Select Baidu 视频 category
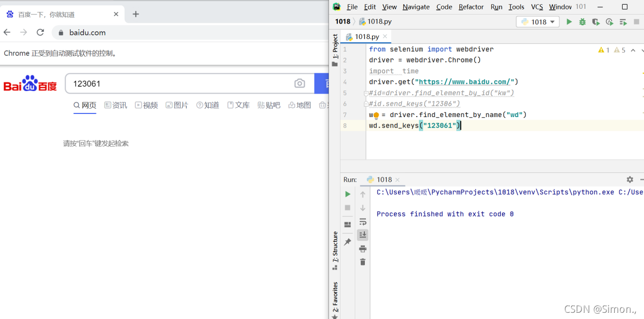The width and height of the screenshot is (644, 319). [146, 105]
